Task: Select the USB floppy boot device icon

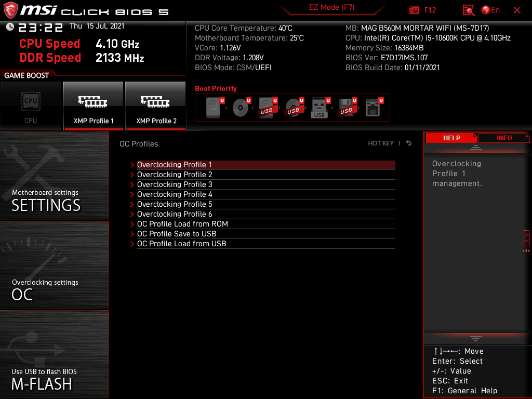Action: click(x=346, y=108)
